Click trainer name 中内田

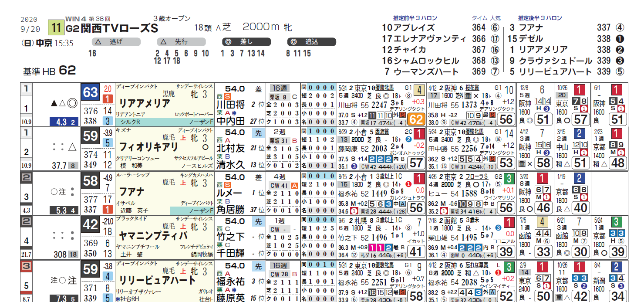[230, 121]
